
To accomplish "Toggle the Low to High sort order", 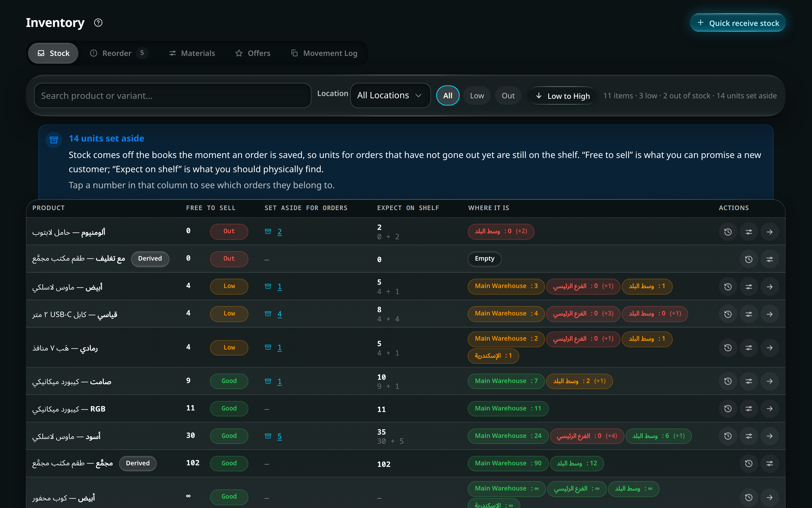I will pos(562,96).
